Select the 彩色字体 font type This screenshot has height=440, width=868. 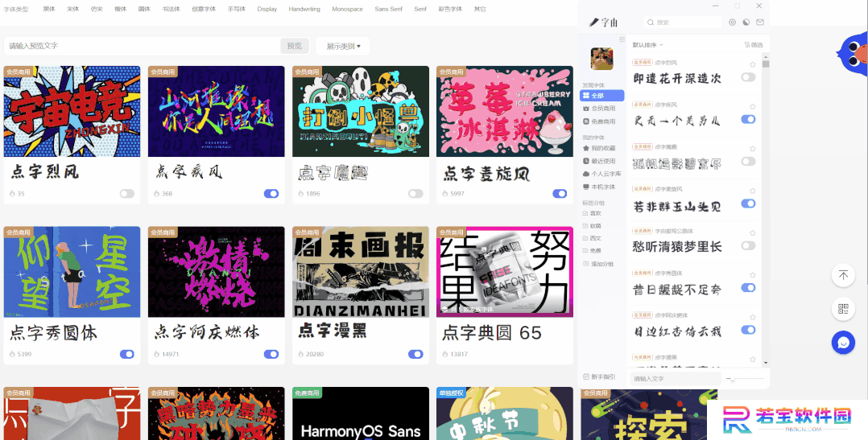pos(450,10)
